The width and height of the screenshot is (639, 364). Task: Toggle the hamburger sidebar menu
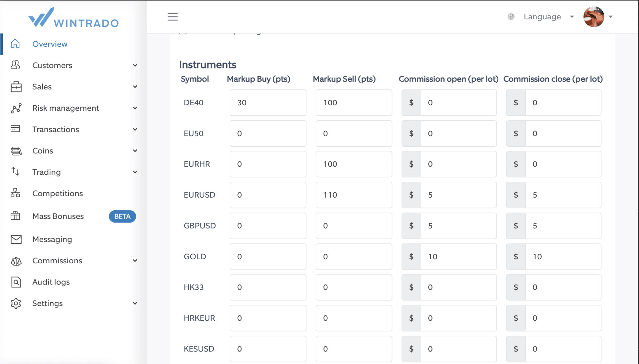tap(173, 17)
